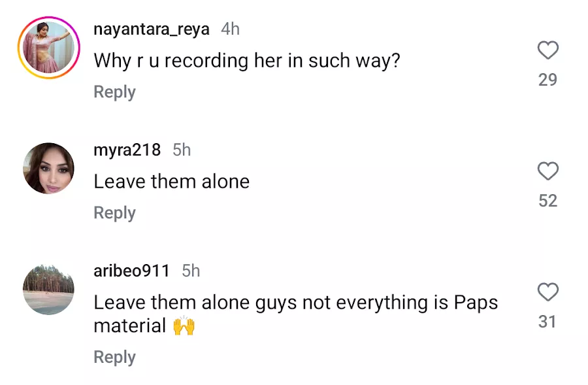
Task: Reply to the "Paps material" comment
Action: (114, 357)
